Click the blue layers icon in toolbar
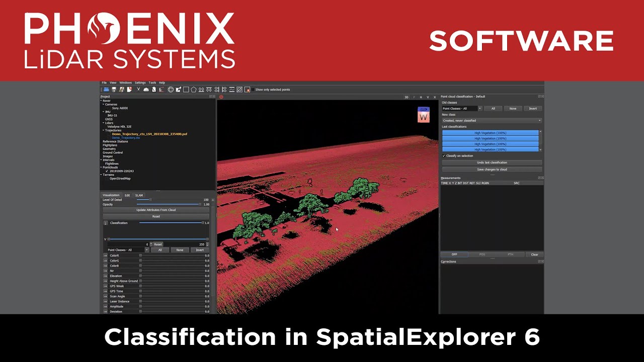 point(106,89)
